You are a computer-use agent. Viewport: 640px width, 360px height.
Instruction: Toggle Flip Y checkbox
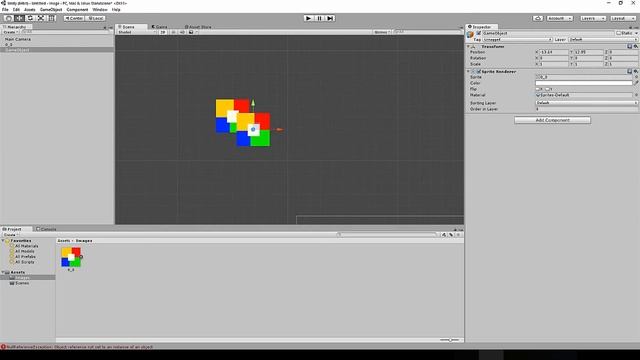547,89
